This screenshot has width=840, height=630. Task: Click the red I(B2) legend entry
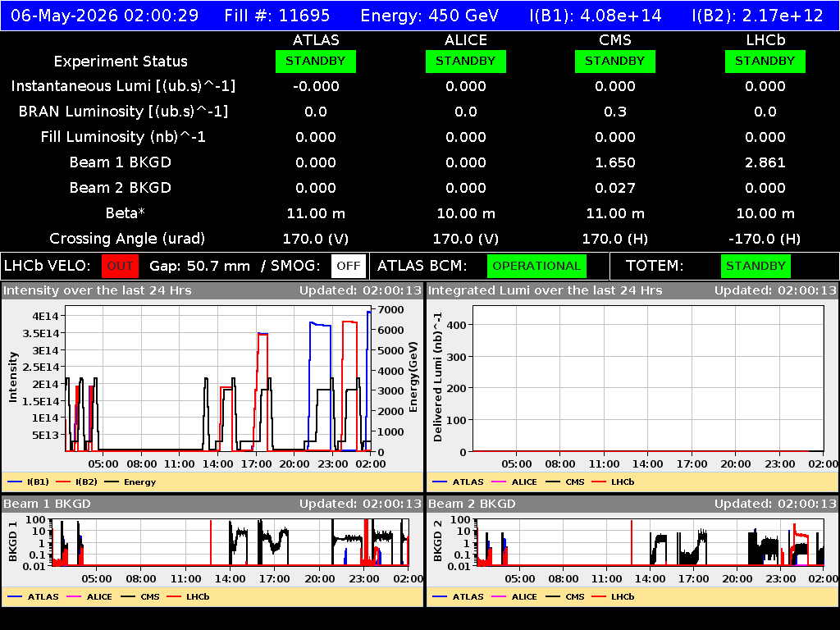click(x=77, y=482)
